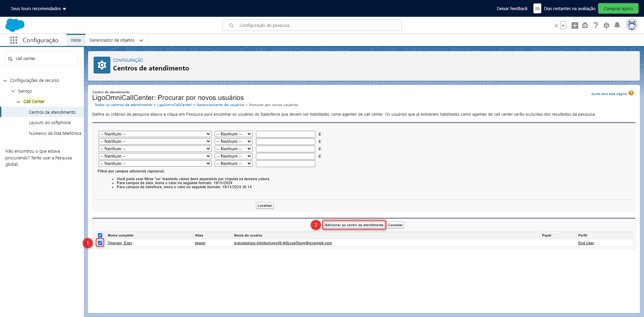The height and width of the screenshot is (317, 644).
Task: Collapse the Call Center tree node
Action: pyautogui.click(x=18, y=102)
